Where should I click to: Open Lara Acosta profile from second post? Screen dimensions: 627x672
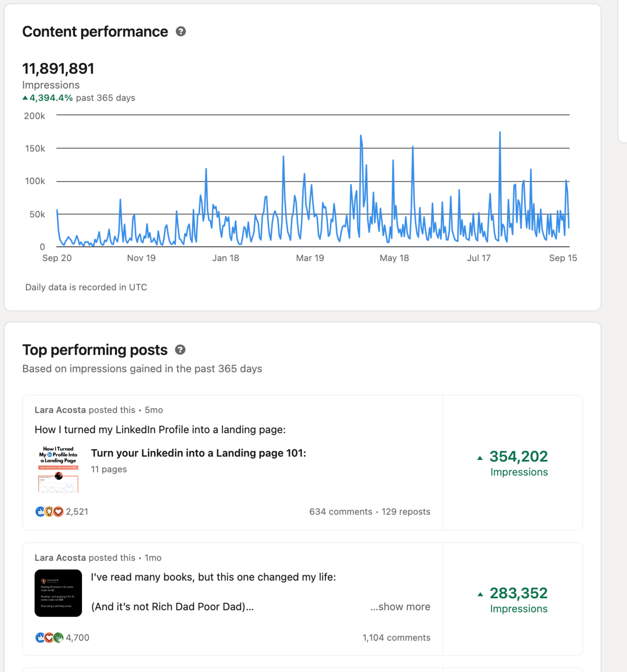pyautogui.click(x=60, y=557)
